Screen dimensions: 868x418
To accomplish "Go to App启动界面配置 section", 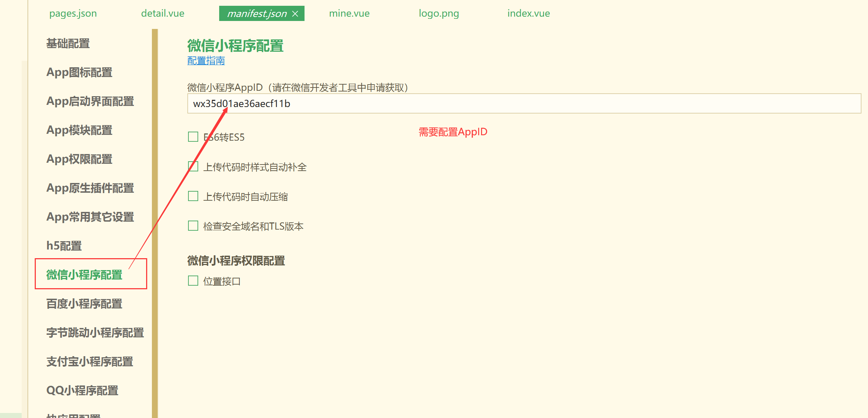I will (90, 102).
